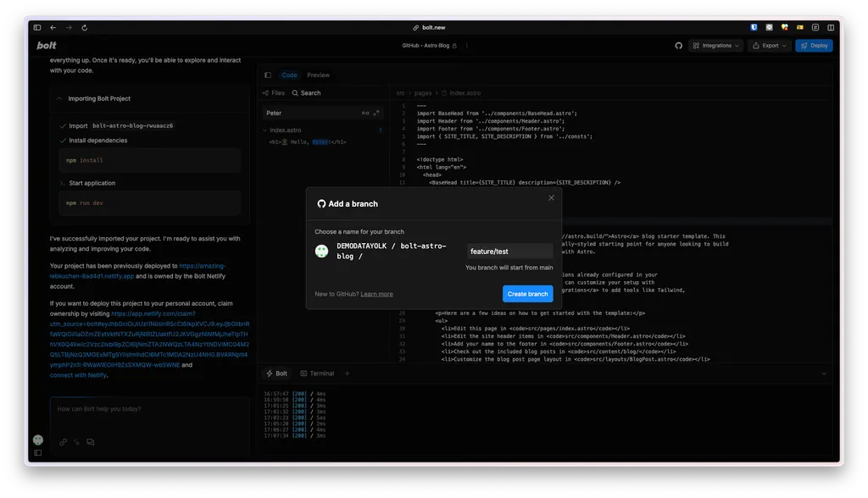This screenshot has height=498, width=868.
Task: Open the Integrations dropdown
Action: 715,46
